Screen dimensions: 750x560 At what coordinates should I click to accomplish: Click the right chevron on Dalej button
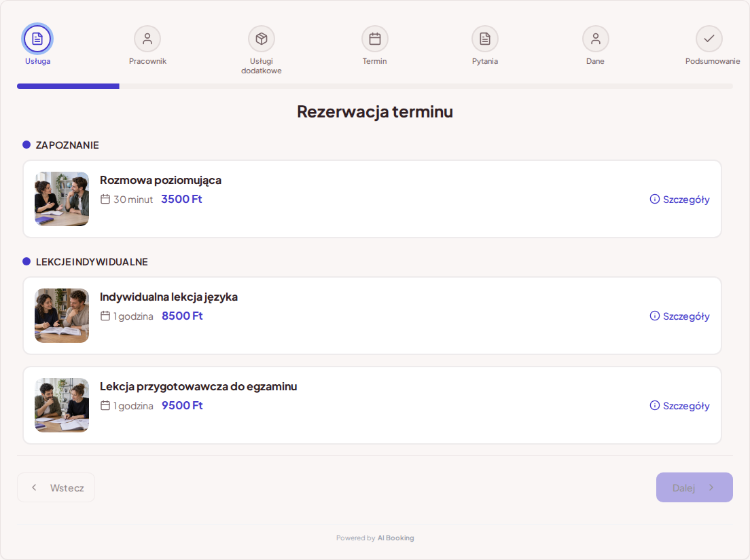tap(711, 487)
